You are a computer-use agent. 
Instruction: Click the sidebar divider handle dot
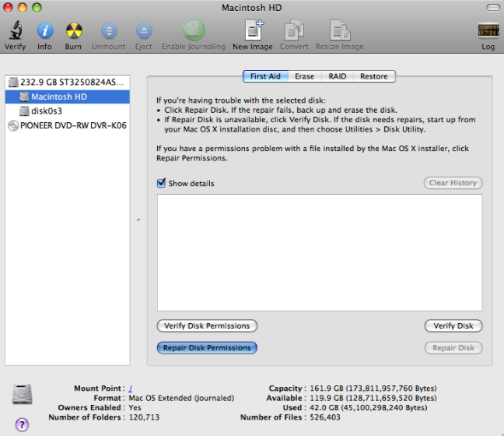click(138, 220)
